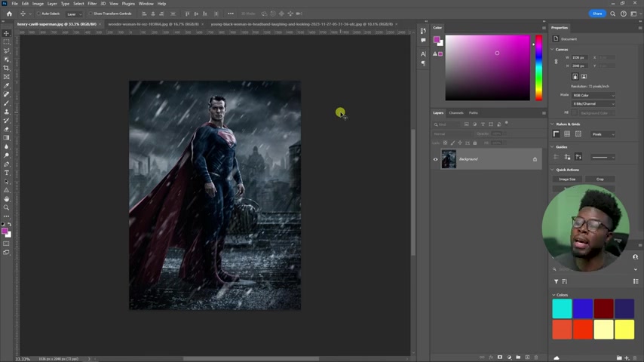Open the Pixels ruler units dropdown
This screenshot has width=644, height=362.
click(603, 134)
